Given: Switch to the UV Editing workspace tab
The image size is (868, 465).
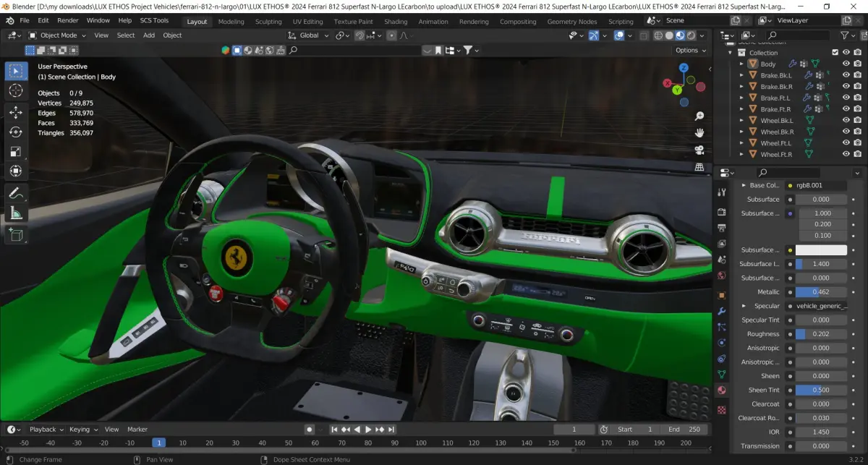Looking at the screenshot, I should pyautogui.click(x=307, y=22).
